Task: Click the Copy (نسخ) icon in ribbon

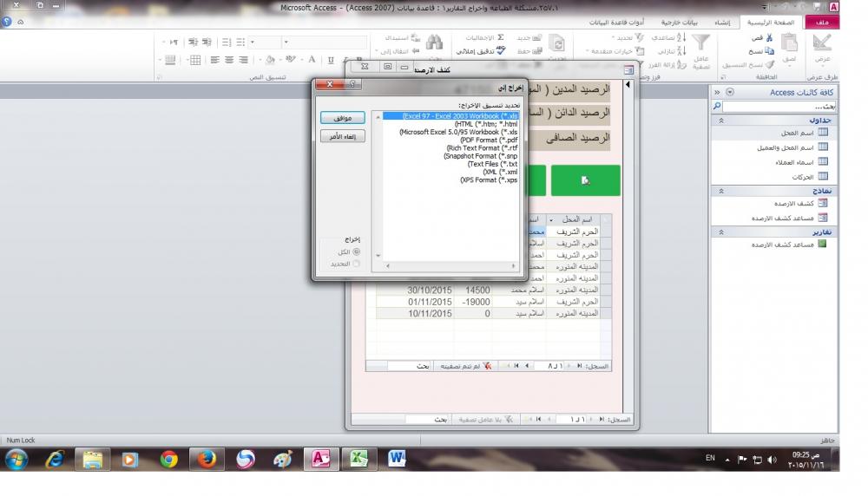Action: point(769,51)
